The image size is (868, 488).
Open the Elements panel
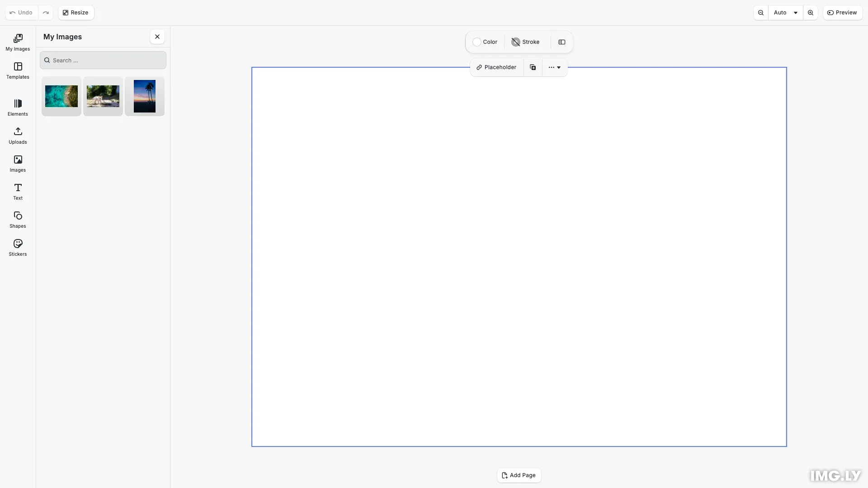[18, 107]
